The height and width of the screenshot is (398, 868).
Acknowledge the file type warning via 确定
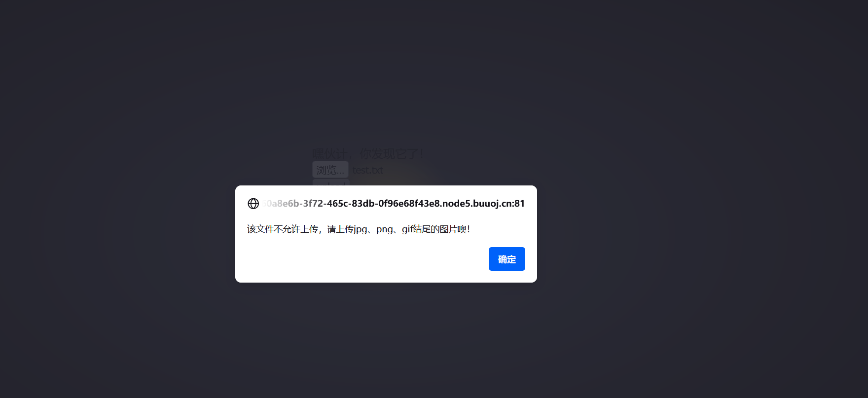(x=506, y=259)
